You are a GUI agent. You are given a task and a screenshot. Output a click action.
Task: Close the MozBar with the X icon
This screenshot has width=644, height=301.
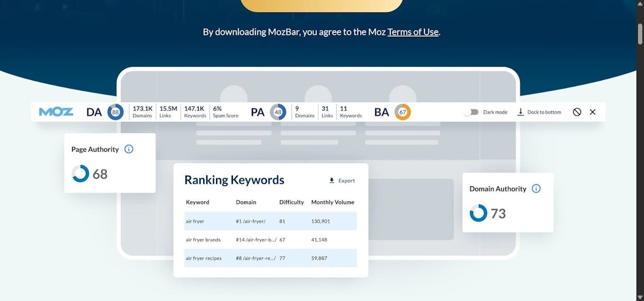tap(592, 112)
